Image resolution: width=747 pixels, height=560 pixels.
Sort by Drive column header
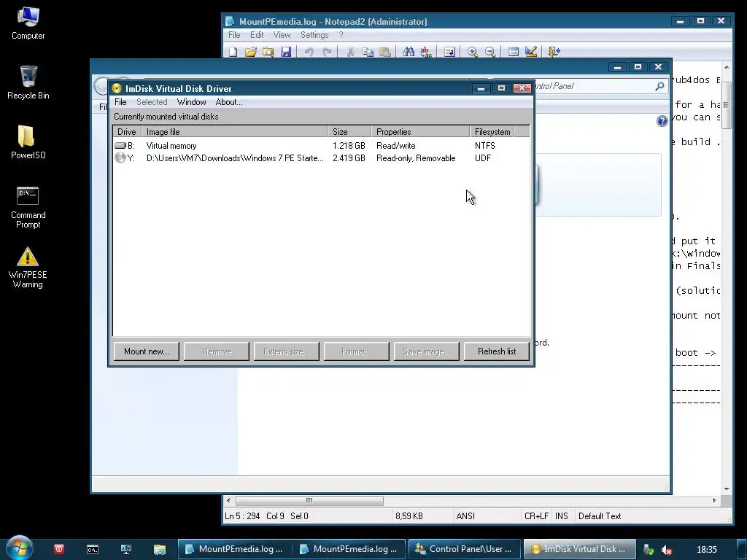tap(127, 132)
